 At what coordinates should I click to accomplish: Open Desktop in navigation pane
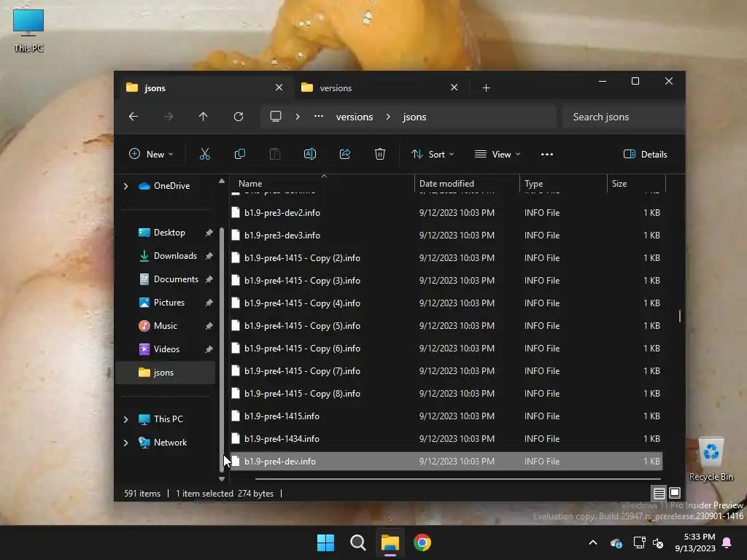(x=169, y=233)
